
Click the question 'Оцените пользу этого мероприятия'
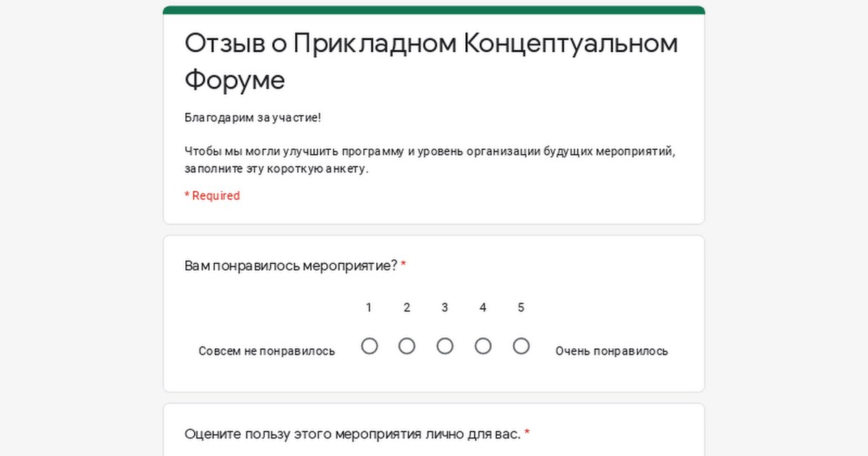352,434
